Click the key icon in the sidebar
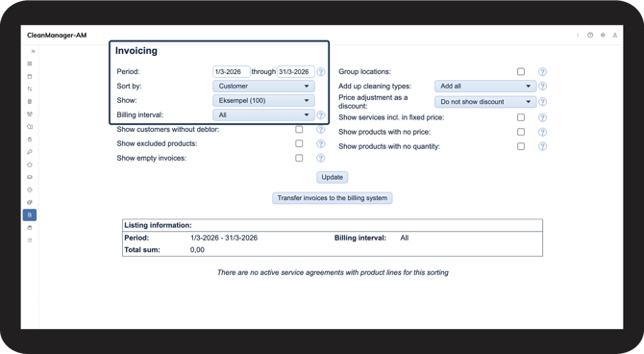644x354 pixels. (x=30, y=152)
